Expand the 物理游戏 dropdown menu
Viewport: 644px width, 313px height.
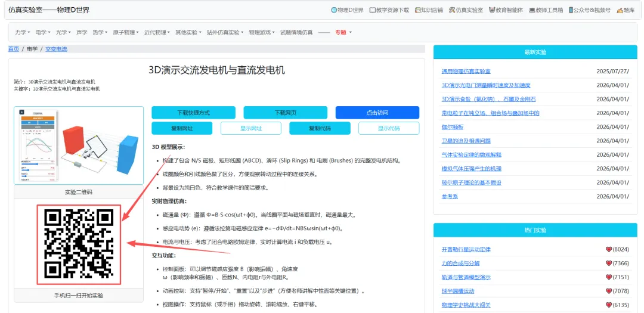(261, 32)
